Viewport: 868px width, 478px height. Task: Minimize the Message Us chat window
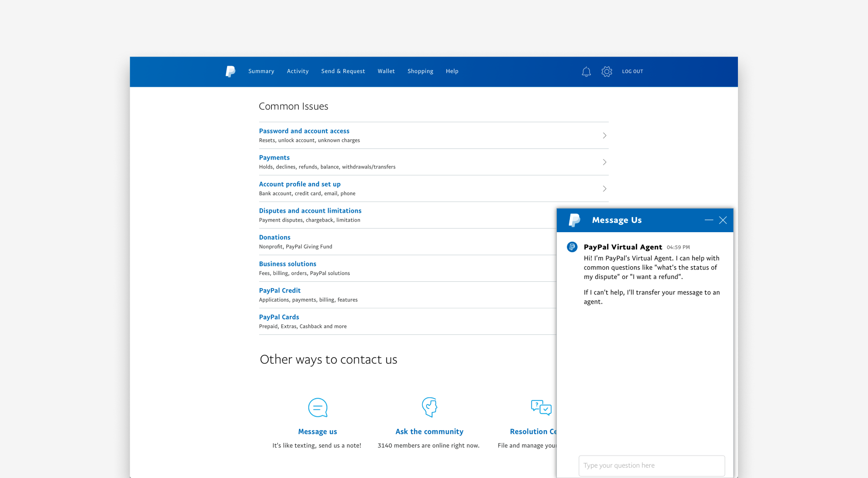709,220
